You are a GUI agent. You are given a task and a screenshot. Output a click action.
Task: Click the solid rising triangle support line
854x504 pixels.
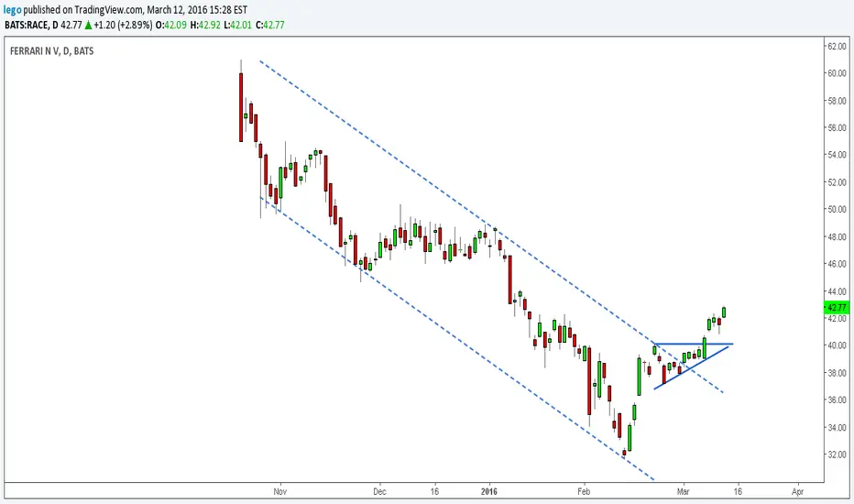[691, 367]
